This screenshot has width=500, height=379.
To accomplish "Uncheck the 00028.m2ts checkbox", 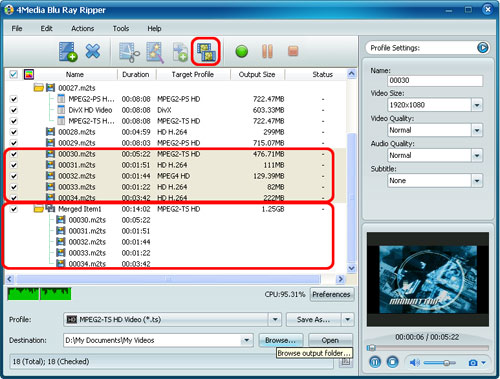I will [x=14, y=132].
